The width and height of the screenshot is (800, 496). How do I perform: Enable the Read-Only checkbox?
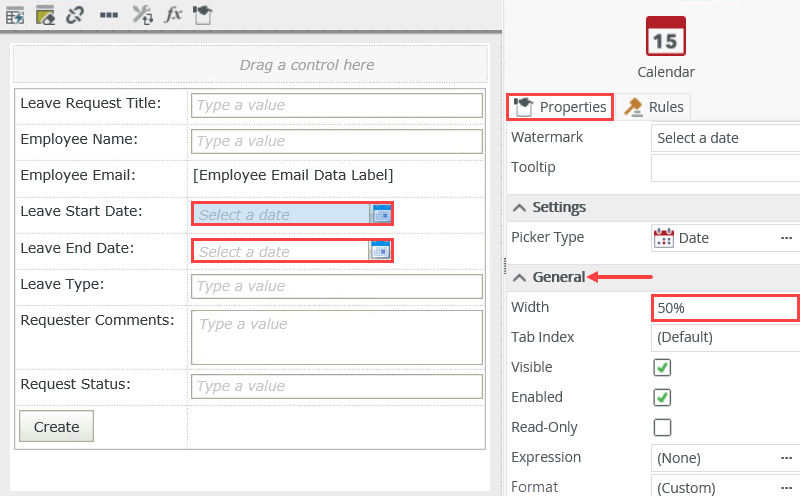[662, 428]
